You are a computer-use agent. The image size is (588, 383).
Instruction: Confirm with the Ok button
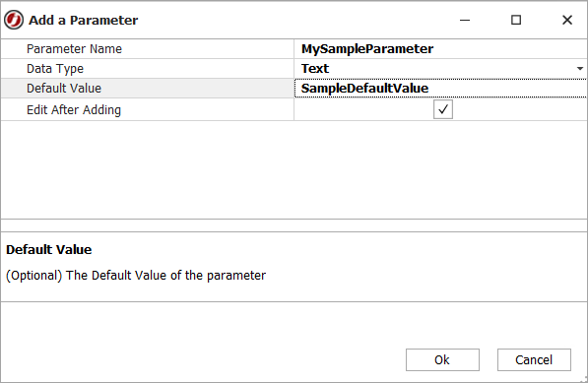[x=442, y=359]
